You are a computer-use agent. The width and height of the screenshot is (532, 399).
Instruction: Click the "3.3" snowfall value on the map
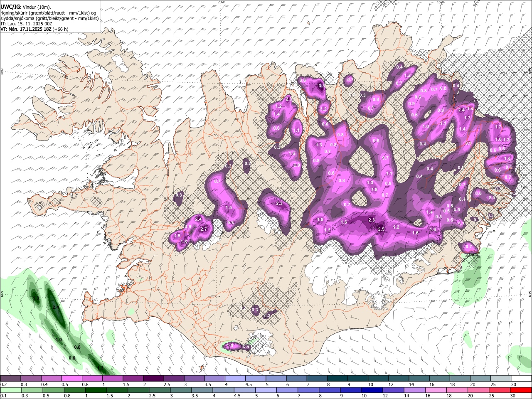tap(321, 86)
